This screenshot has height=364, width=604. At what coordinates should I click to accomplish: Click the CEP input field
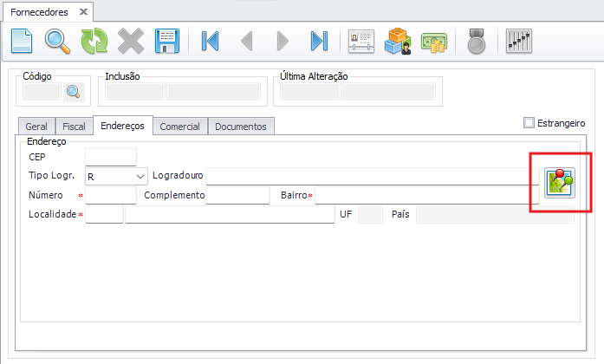click(x=111, y=157)
